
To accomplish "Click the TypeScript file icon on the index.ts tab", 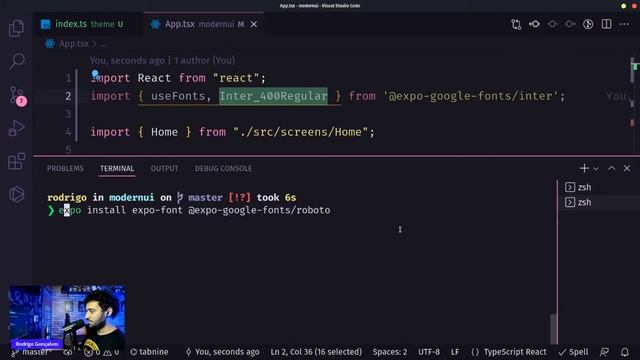I will pos(46,24).
